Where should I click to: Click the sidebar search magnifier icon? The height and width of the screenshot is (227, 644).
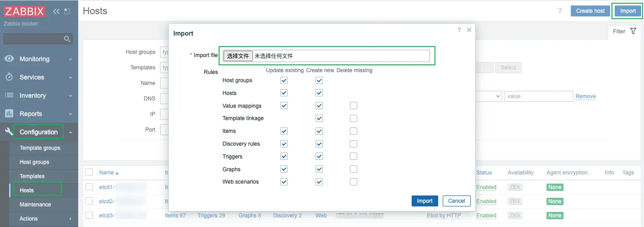pos(67,39)
